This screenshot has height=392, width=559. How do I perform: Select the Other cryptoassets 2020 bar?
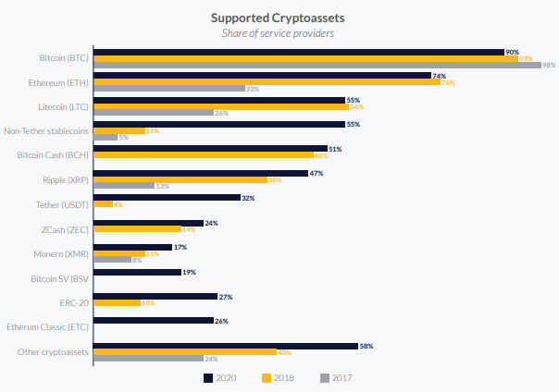(226, 346)
